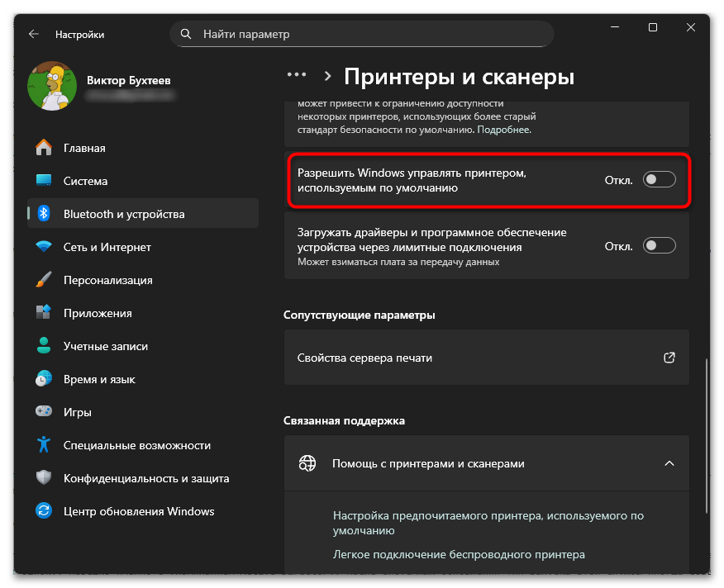Open the Главная section
This screenshot has width=724, height=588.
[143, 148]
